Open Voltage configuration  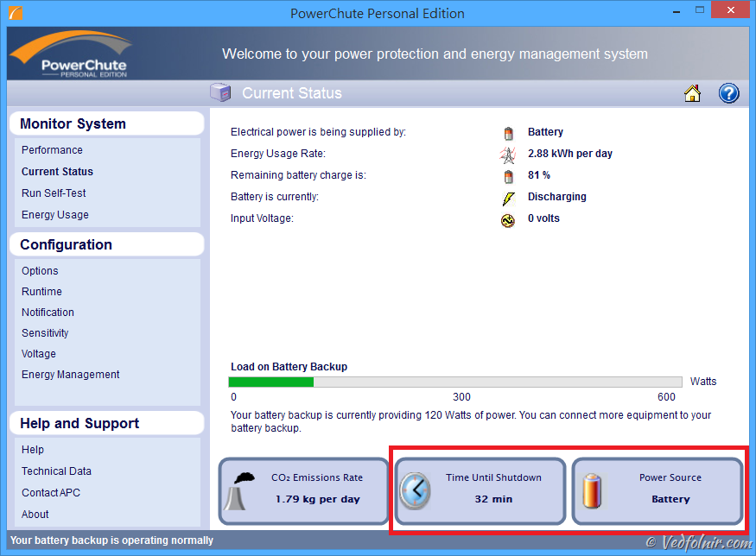[39, 354]
